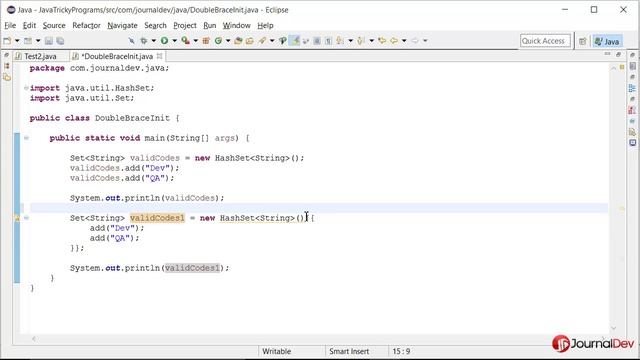Image resolution: width=640 pixels, height=360 pixels.
Task: Open the Refactor menu
Action: pyautogui.click(x=86, y=25)
